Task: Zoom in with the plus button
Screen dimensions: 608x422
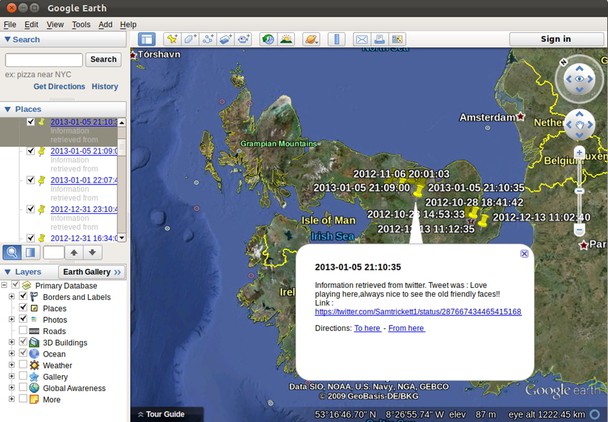Action: coord(579,152)
